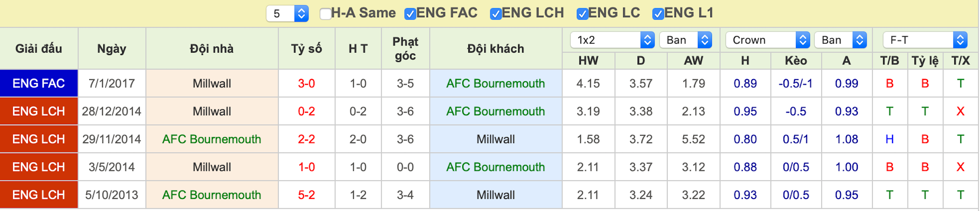Screen dimensions: 980x211
Task: Open AFC Bournemouth link in 7/1/2017 row
Action: click(x=496, y=83)
